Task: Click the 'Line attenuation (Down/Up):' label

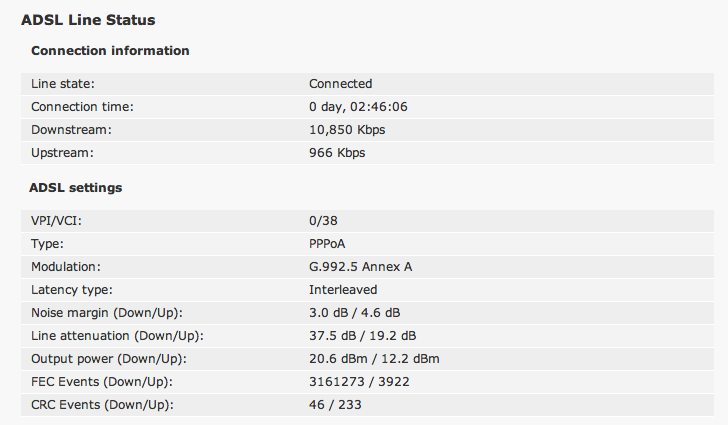Action: [x=117, y=336]
